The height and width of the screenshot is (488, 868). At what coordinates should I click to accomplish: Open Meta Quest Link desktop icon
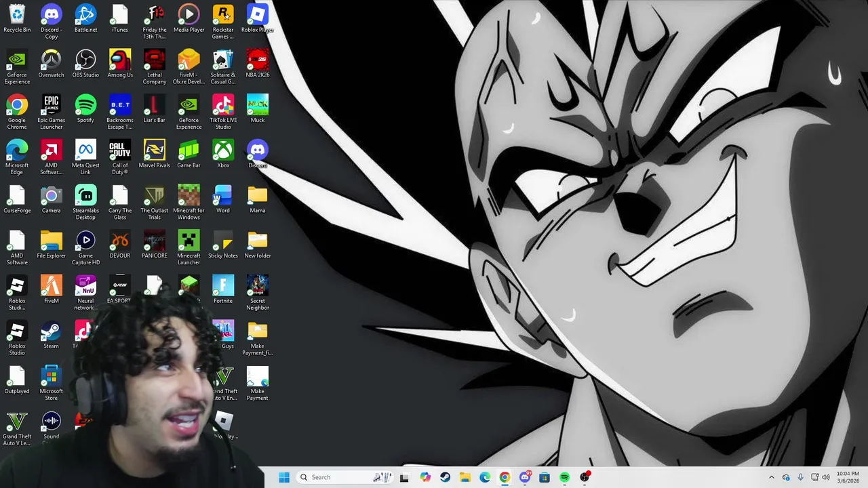coord(85,157)
